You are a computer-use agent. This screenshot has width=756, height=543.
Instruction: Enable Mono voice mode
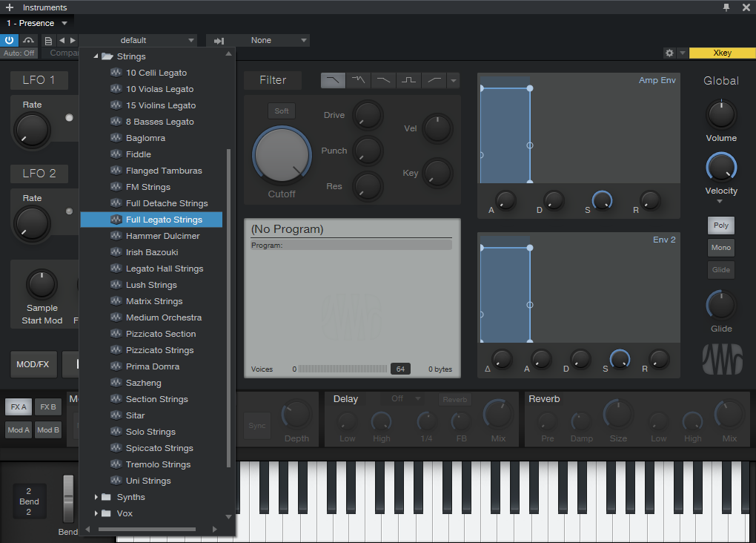721,248
